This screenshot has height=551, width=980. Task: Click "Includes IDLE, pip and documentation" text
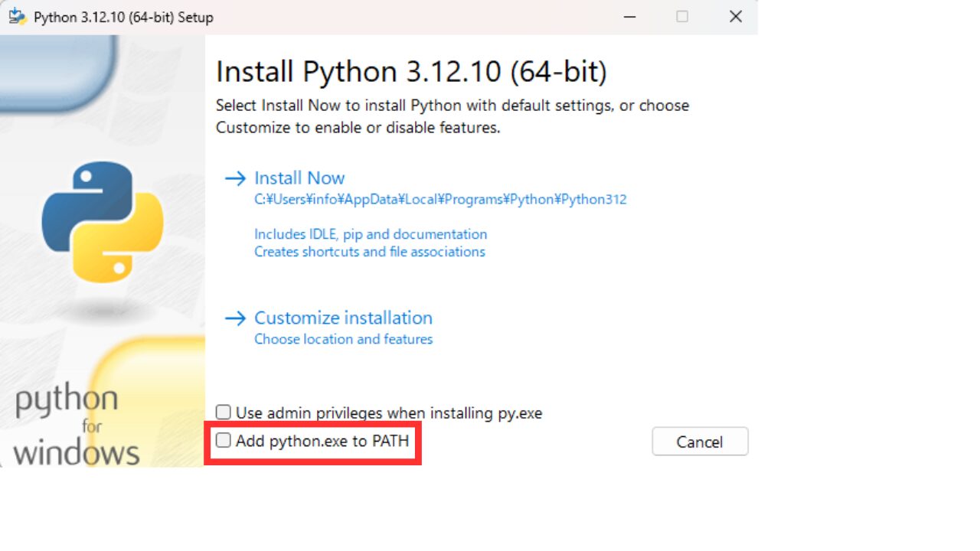(x=371, y=234)
